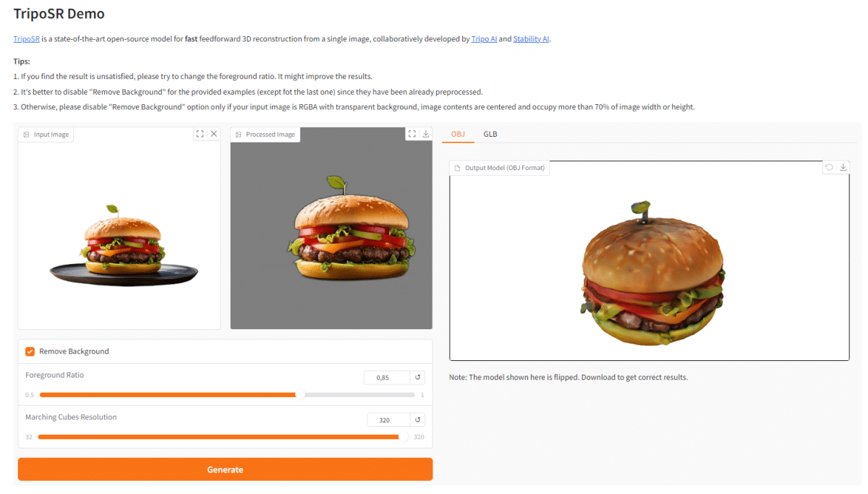Open the Stability AI link
Image resolution: width=868 pixels, height=494 pixels.
click(532, 39)
